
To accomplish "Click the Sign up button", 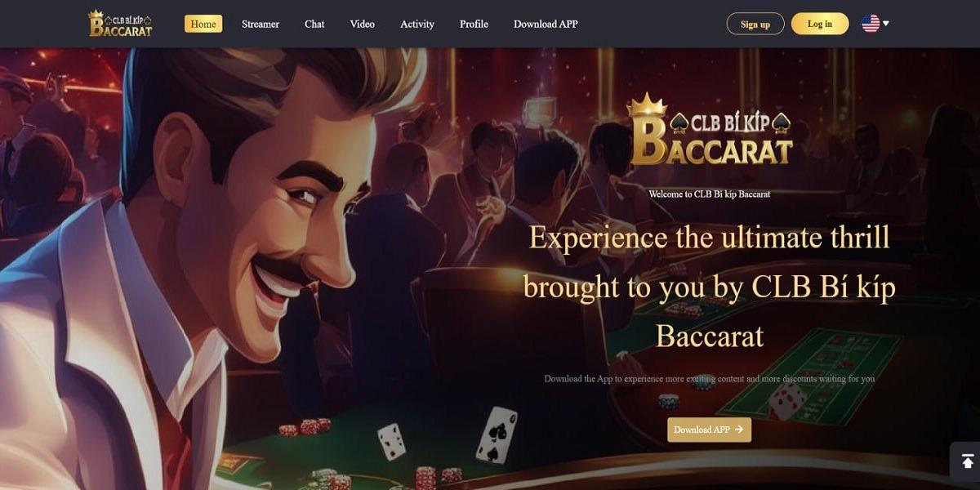I will pos(755,24).
